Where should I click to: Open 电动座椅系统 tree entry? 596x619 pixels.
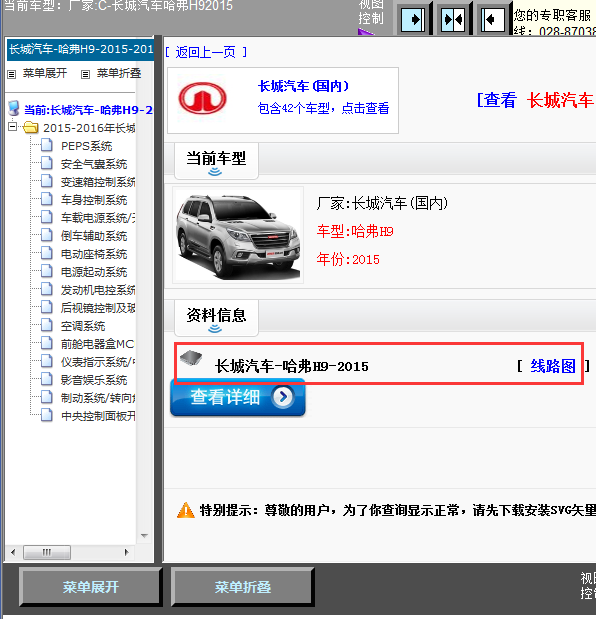[x=94, y=254]
